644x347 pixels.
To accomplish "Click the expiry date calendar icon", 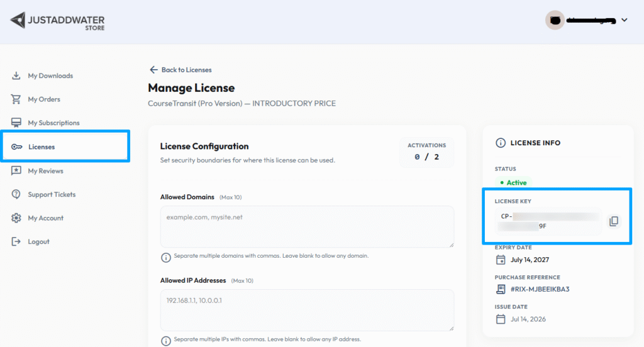I will point(500,260).
